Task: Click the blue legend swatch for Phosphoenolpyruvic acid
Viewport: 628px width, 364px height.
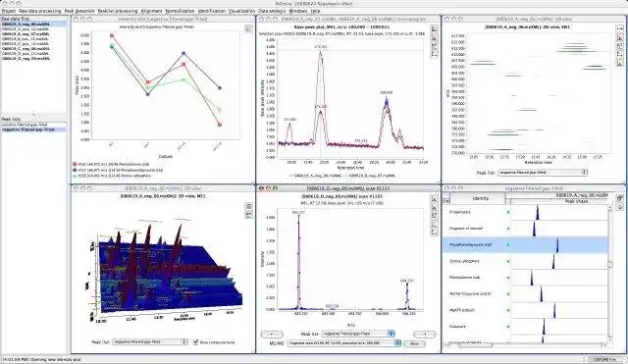Action: (75, 170)
